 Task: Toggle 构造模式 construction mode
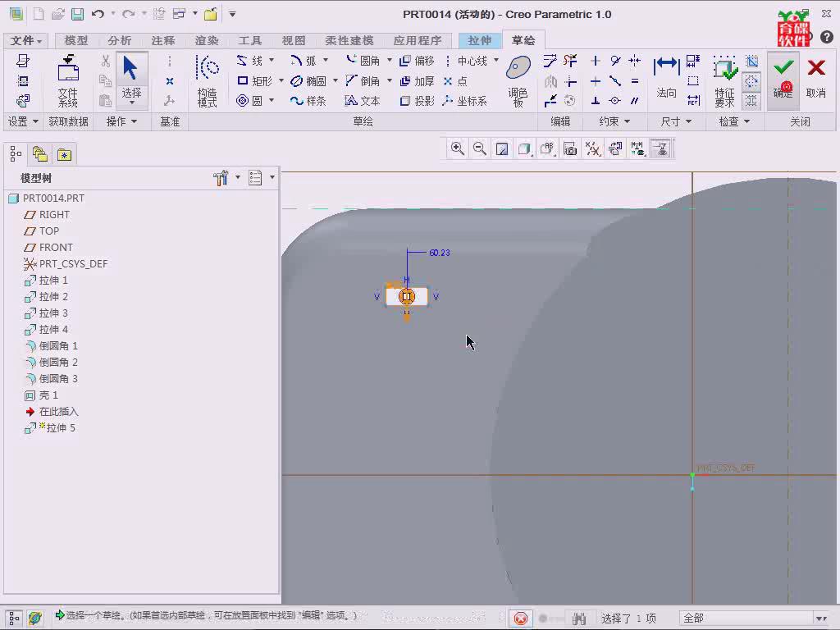[208, 81]
